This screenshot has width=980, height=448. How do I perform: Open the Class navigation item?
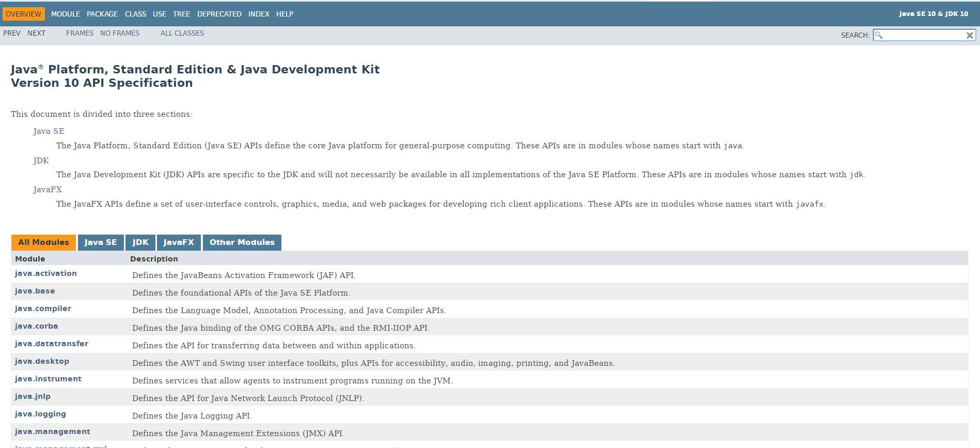point(135,14)
